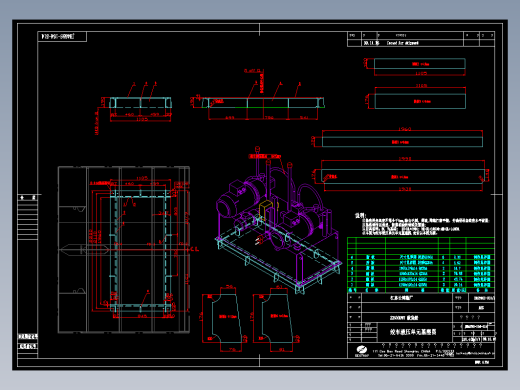Click the revision table at top-right of sheet
Viewport: 520px width, 390px height.
[x=421, y=39]
